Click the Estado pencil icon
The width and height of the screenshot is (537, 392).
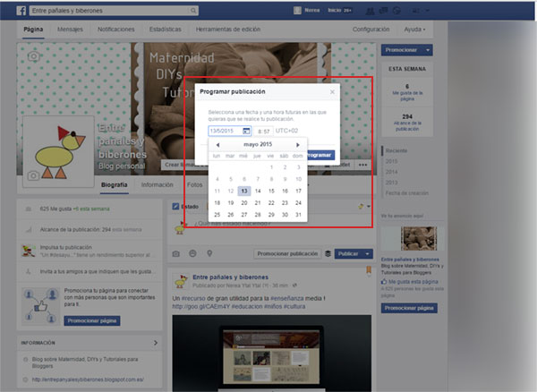[175, 207]
